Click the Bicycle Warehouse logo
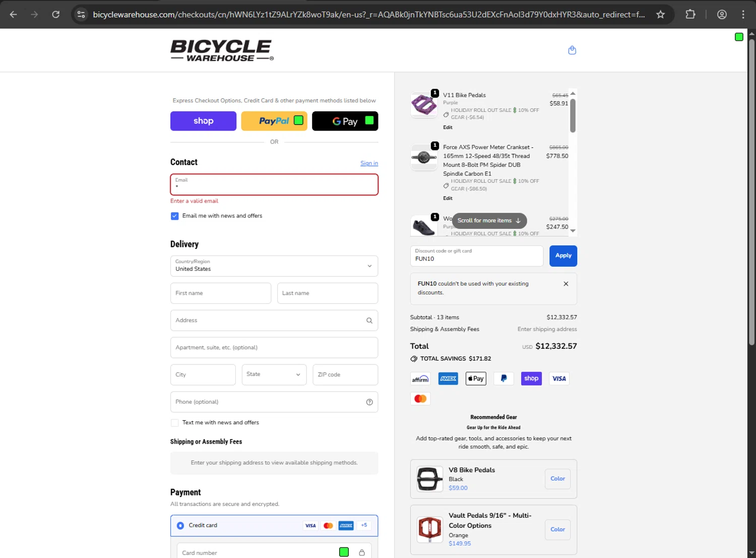The height and width of the screenshot is (558, 756). (x=222, y=50)
